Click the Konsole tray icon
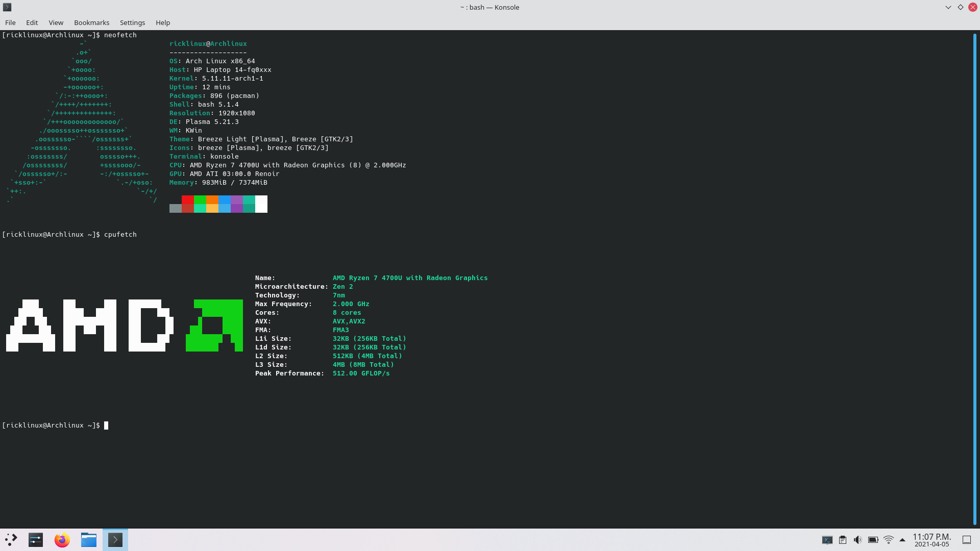 click(x=827, y=540)
